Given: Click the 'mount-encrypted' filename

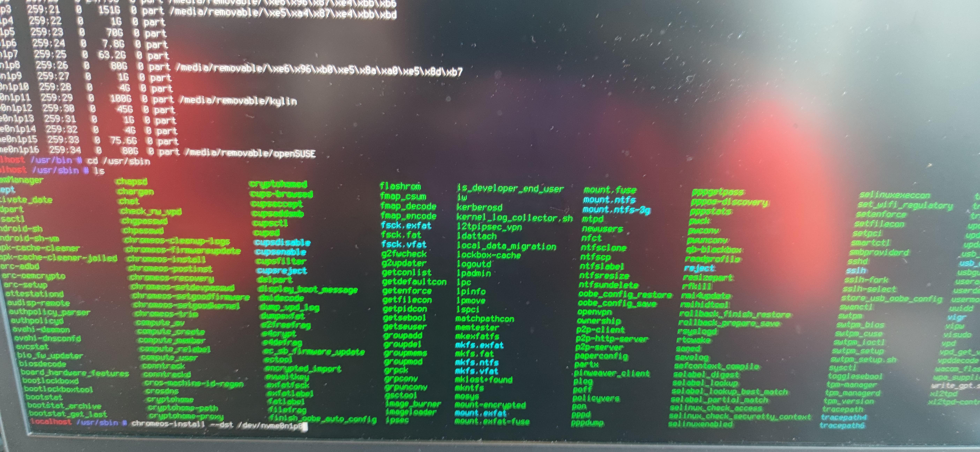Looking at the screenshot, I should click(x=490, y=405).
